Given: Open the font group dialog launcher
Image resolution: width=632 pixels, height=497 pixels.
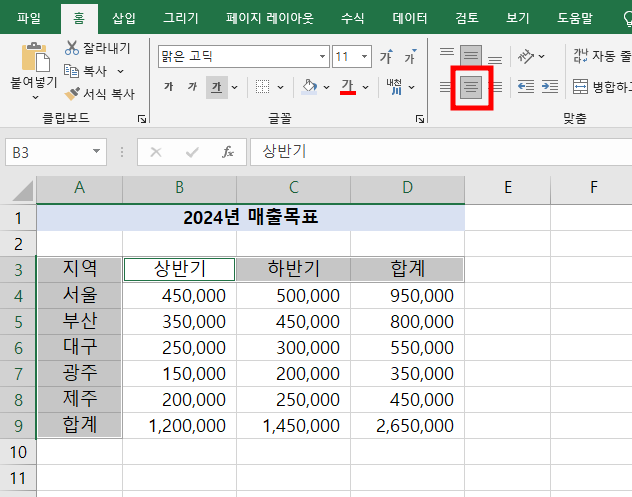Looking at the screenshot, I should (420, 119).
